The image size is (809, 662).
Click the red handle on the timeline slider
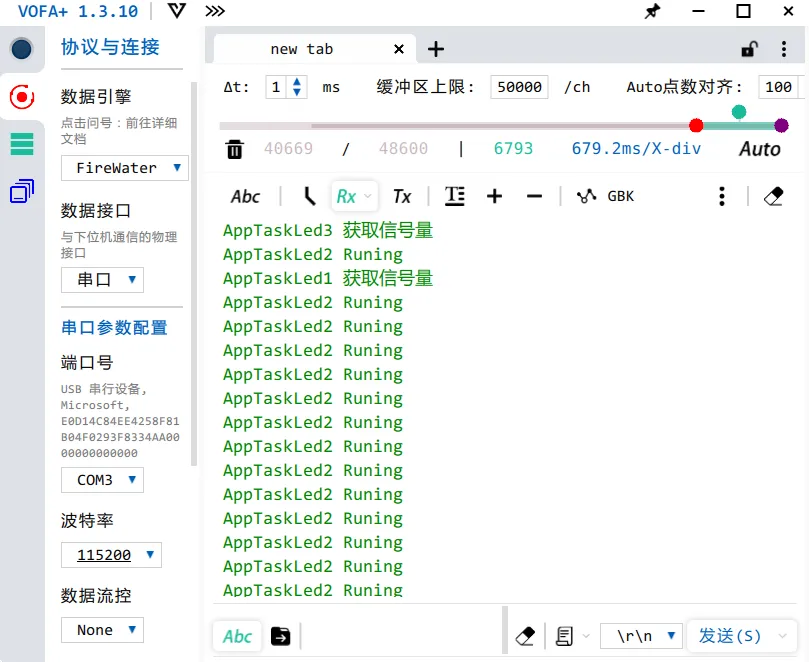696,126
